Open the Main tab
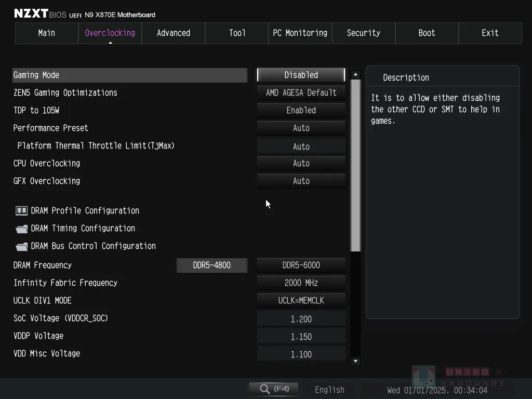The width and height of the screenshot is (532, 399). tap(47, 33)
